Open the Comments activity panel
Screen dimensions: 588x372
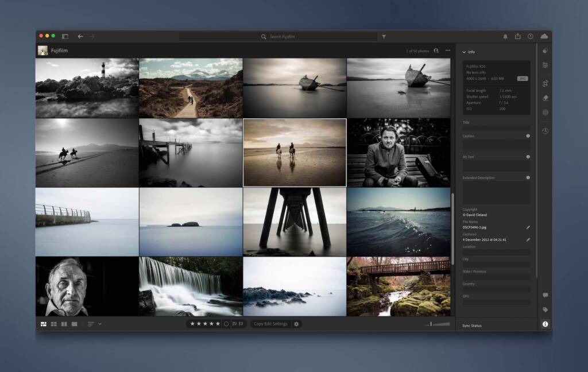coord(545,295)
